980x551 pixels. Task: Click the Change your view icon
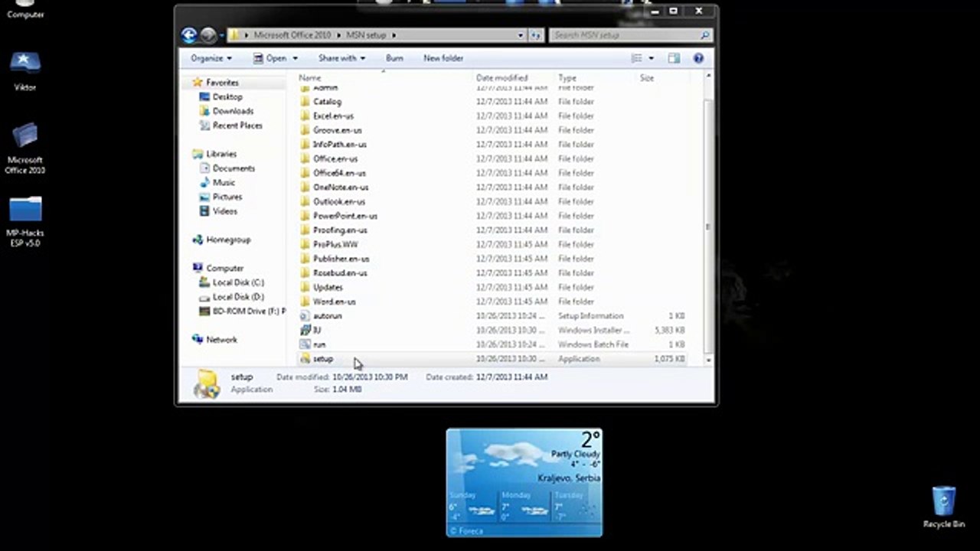(x=636, y=58)
